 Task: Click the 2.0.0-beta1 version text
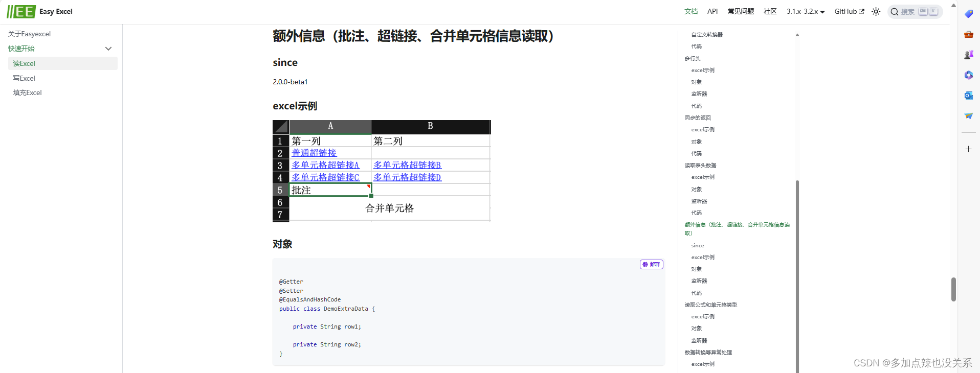(290, 82)
